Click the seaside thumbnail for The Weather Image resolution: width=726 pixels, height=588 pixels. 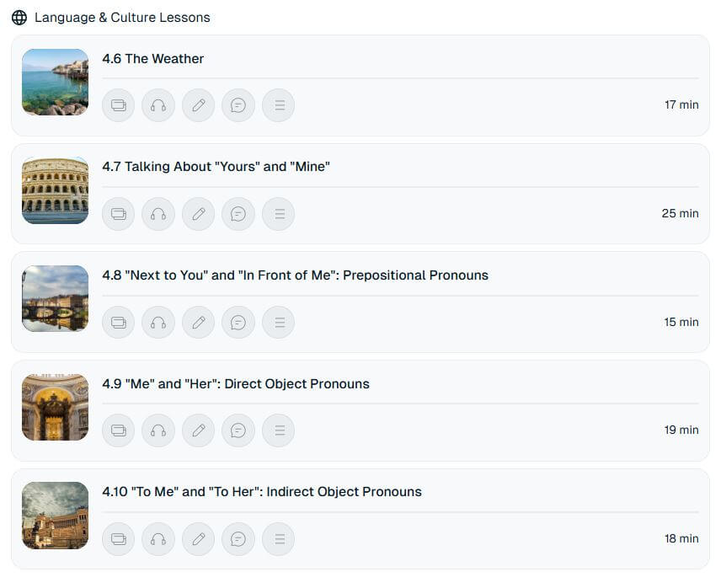(55, 82)
